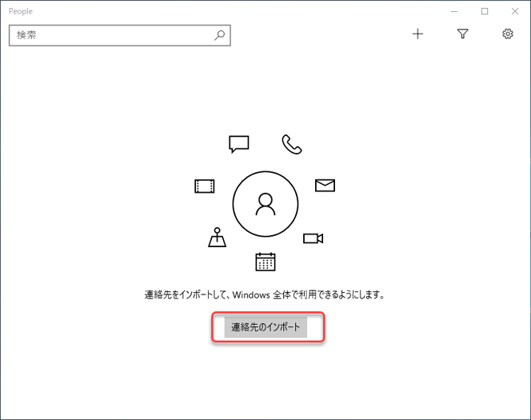Click the phone handset icon
This screenshot has width=531, height=420.
(292, 145)
